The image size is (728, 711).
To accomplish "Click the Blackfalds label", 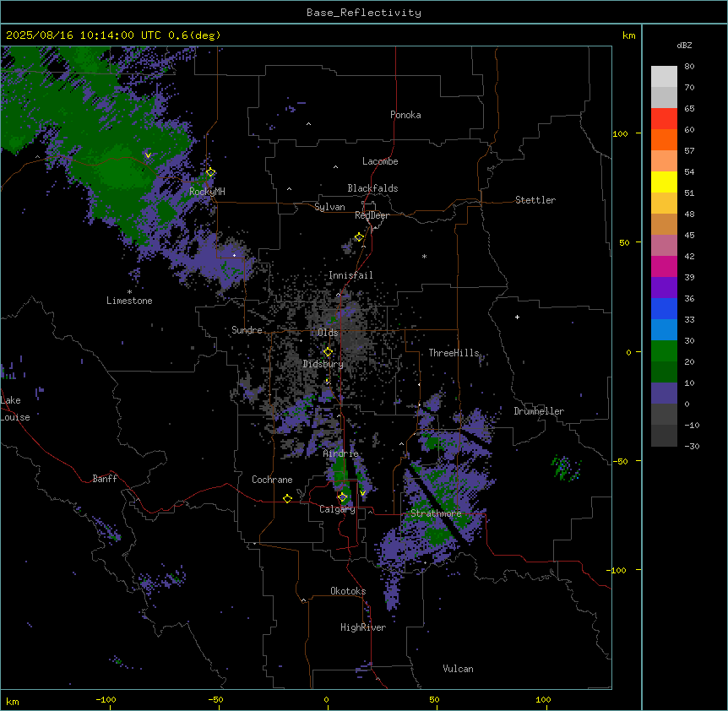I will [x=372, y=188].
